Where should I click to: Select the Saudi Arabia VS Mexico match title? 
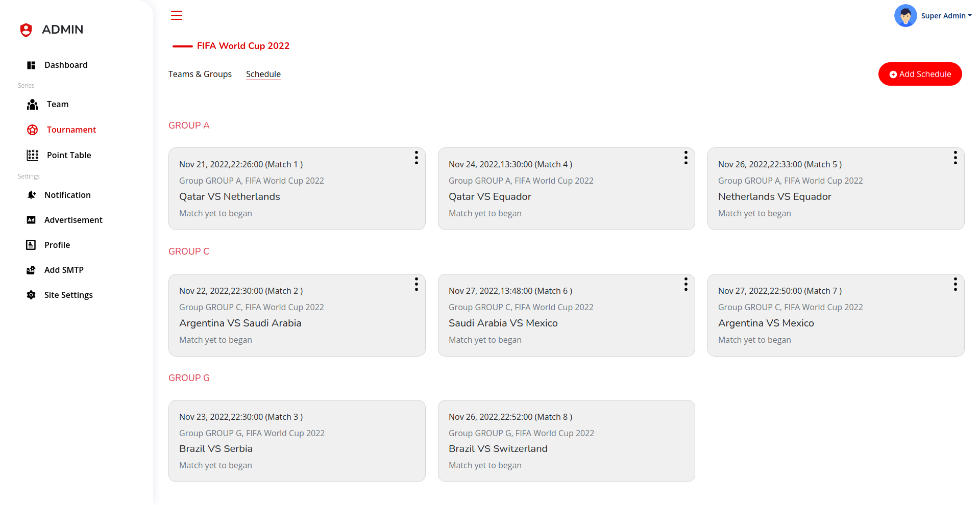(503, 323)
